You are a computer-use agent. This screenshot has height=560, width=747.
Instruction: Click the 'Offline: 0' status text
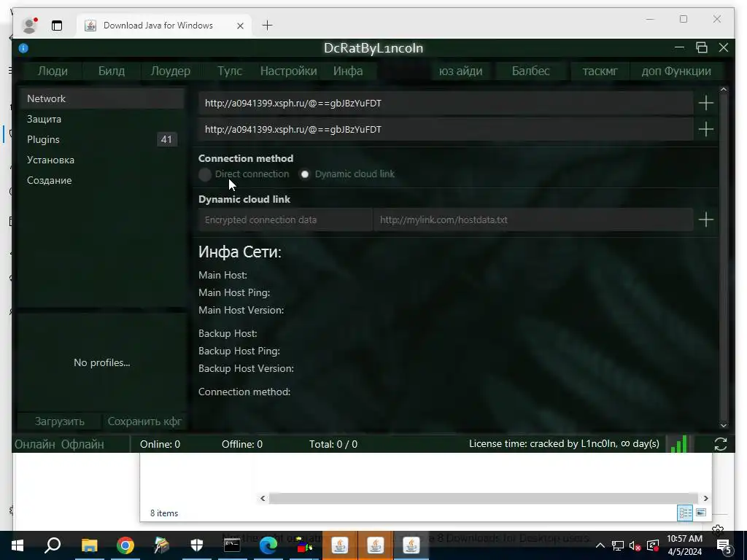pos(242,444)
